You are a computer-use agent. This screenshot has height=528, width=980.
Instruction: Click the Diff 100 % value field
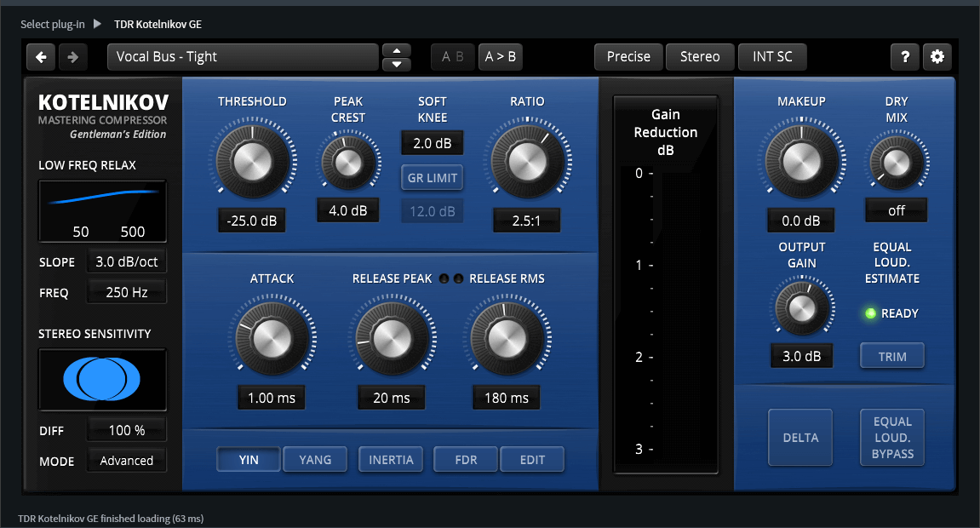pos(127,430)
